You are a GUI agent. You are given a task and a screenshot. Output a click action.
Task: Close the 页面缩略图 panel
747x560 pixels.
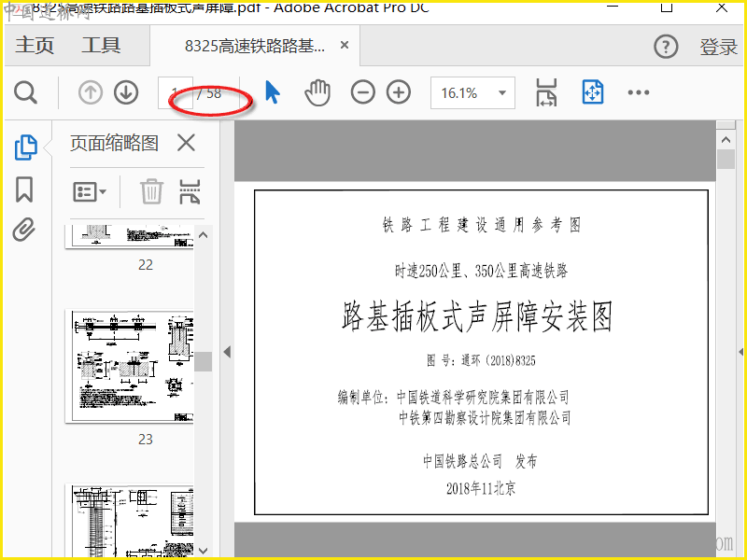point(186,143)
